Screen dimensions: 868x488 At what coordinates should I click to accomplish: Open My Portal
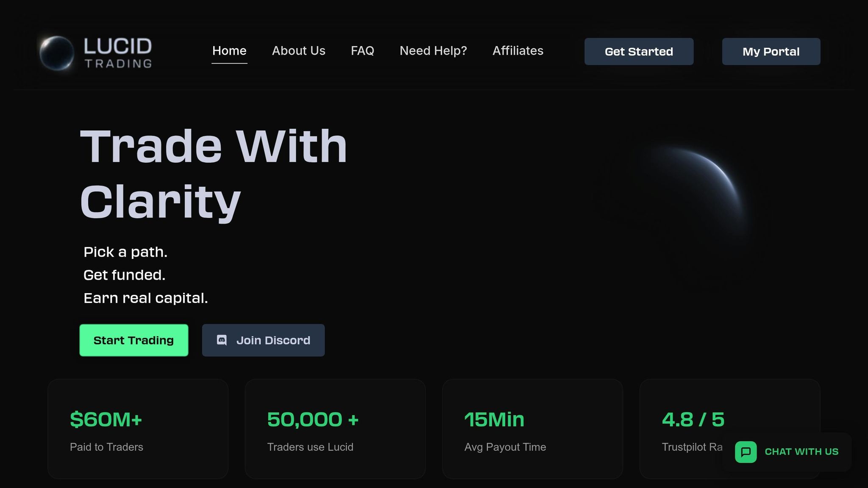[771, 52]
